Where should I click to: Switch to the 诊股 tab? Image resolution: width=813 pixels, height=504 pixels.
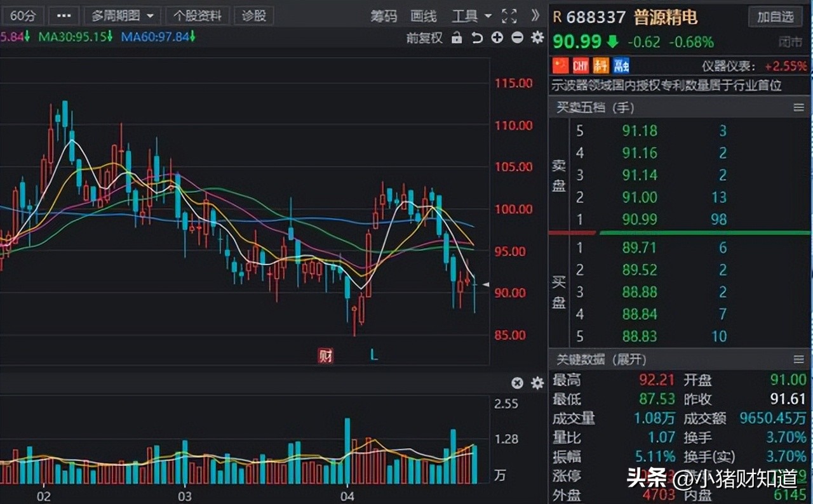click(253, 16)
